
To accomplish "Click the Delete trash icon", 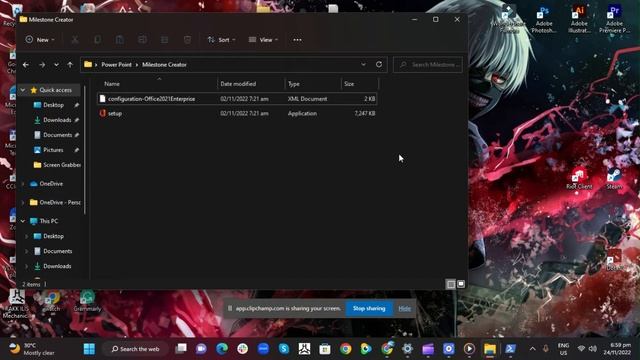I will point(187,40).
